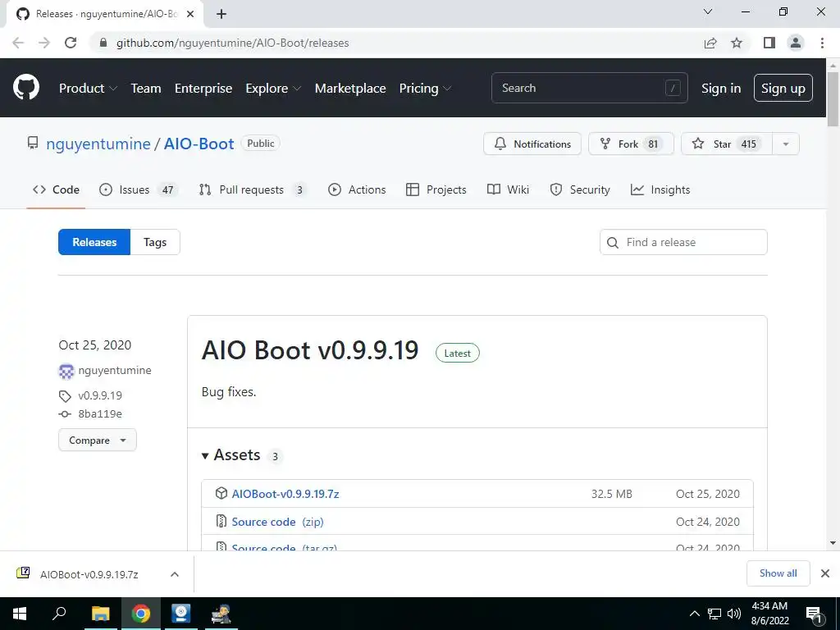Open the Chrome three-dot menu

(822, 43)
